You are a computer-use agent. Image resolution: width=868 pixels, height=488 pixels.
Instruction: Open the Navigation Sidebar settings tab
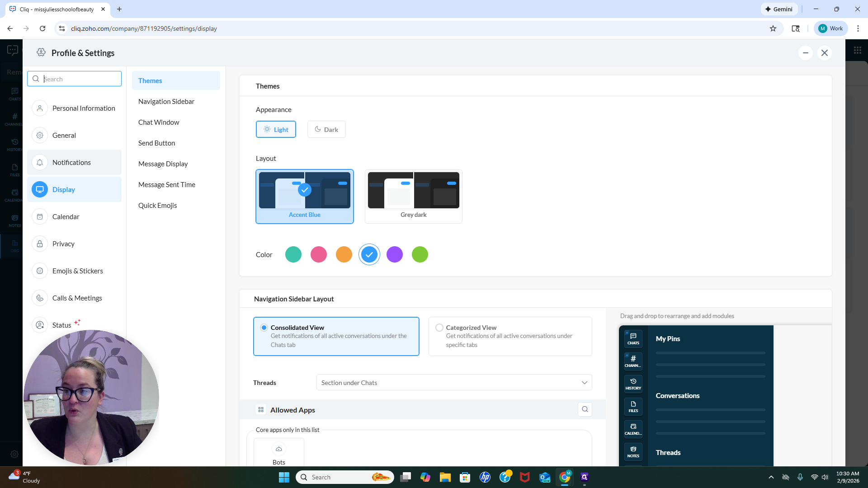[x=166, y=102]
